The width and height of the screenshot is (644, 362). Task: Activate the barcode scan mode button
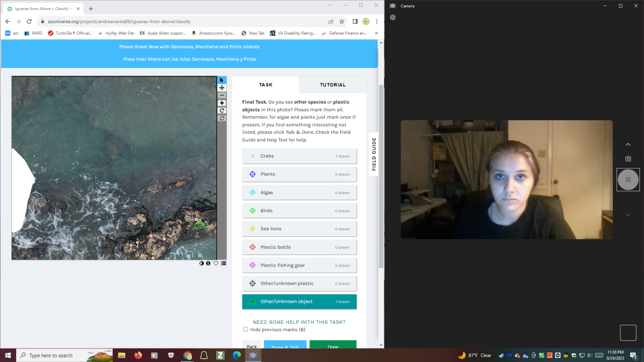[x=628, y=179]
